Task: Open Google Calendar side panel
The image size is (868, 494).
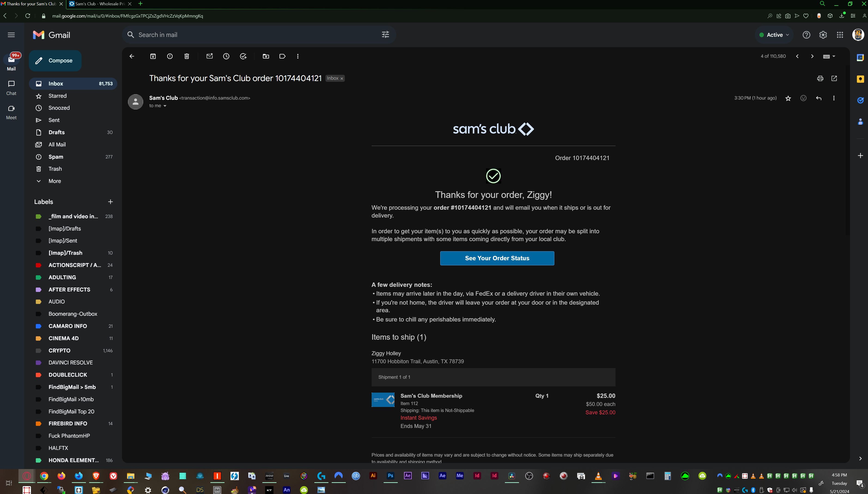Action: (860, 58)
